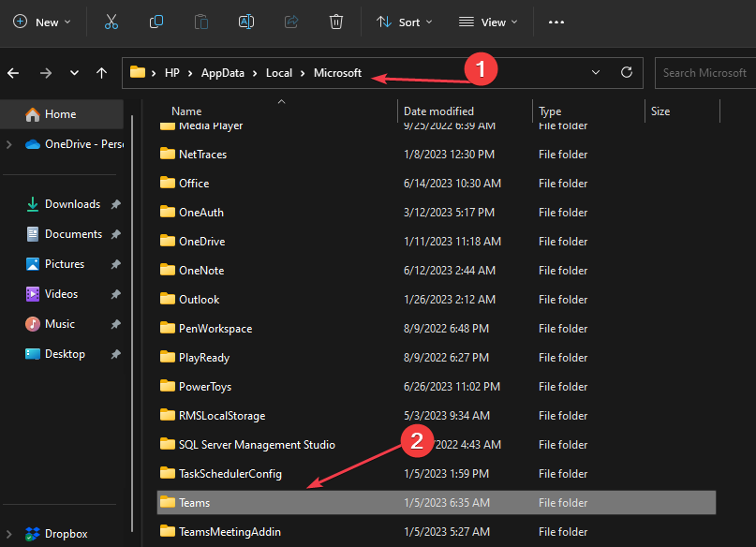756x547 pixels.
Task: Unpin Pictures using its pin icon
Action: 116,264
